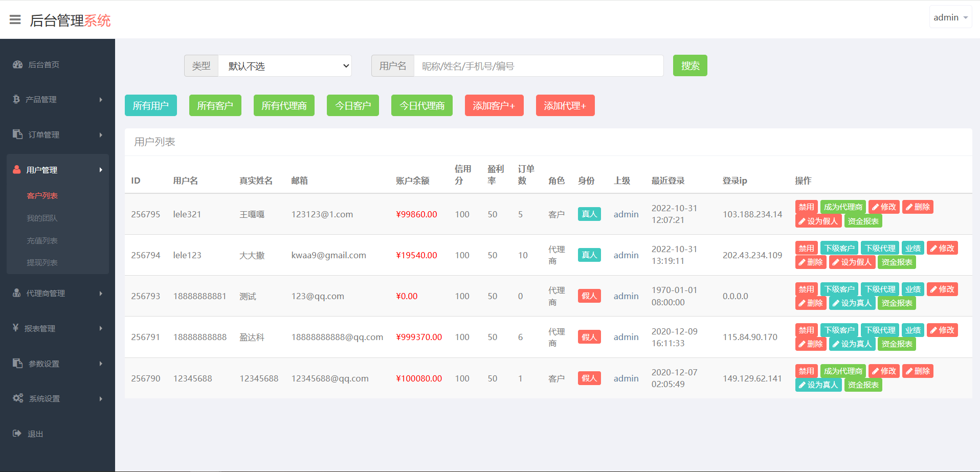Click the 用户名 search input field
Viewport: 980px width, 472px height.
coord(538,66)
